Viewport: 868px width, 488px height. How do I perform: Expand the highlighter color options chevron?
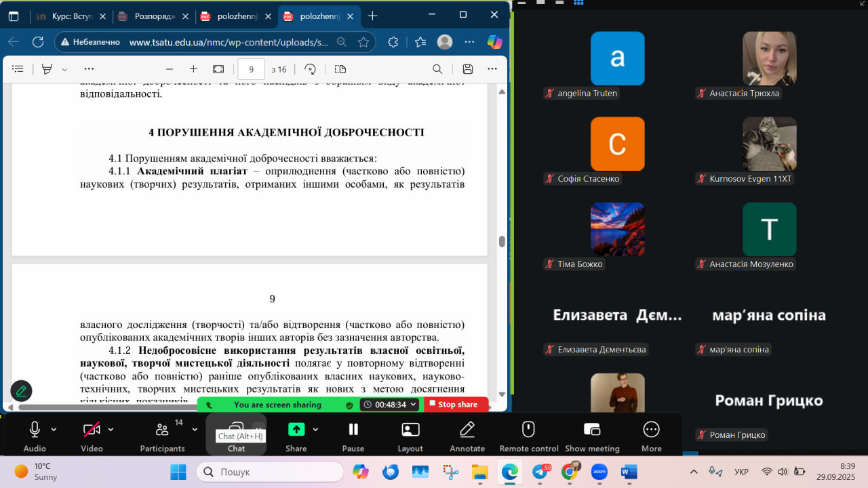tap(64, 69)
